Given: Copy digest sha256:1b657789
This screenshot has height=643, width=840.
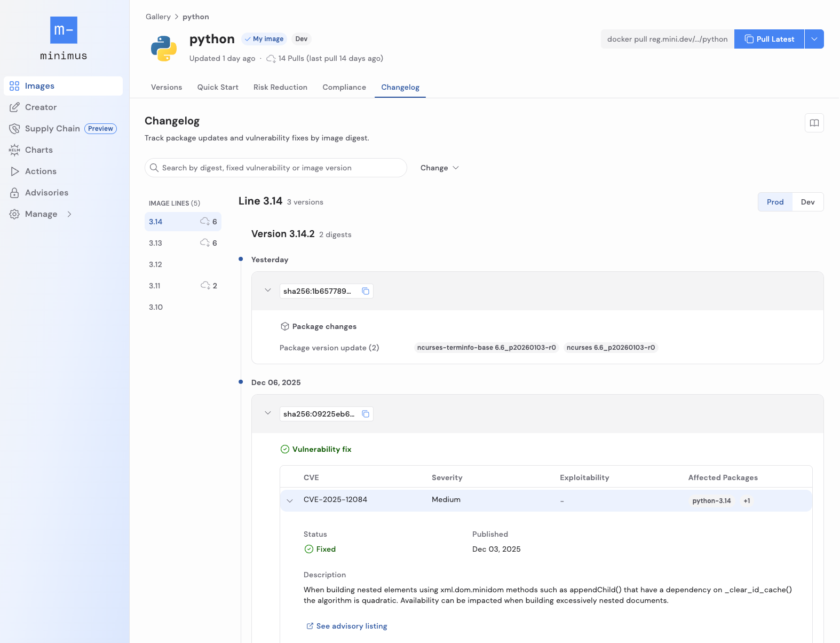Looking at the screenshot, I should click(366, 291).
